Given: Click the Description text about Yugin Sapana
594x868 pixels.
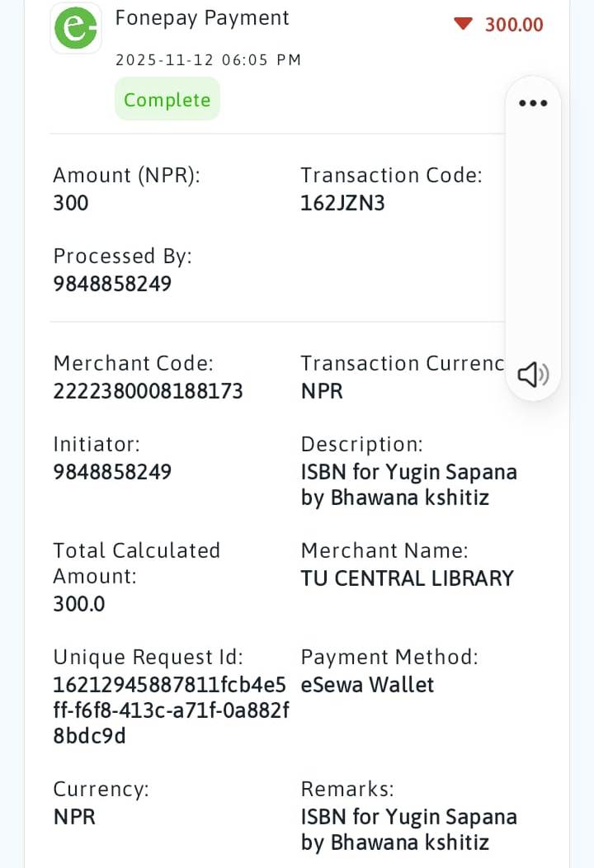Looking at the screenshot, I should tap(408, 485).
